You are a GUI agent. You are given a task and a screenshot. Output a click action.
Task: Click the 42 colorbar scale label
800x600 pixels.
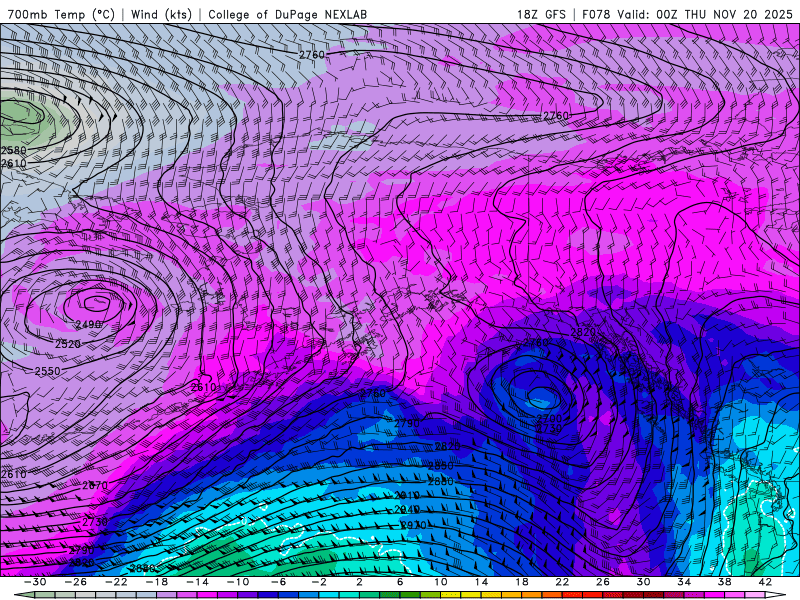click(765, 582)
